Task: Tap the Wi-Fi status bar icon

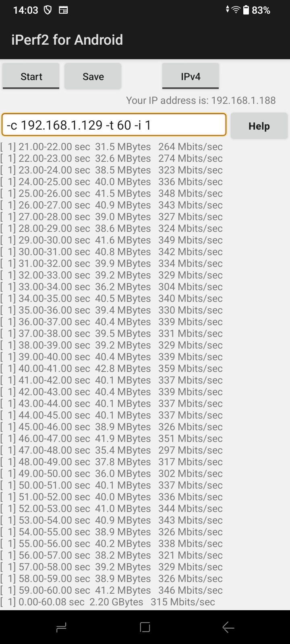Action: [236, 10]
